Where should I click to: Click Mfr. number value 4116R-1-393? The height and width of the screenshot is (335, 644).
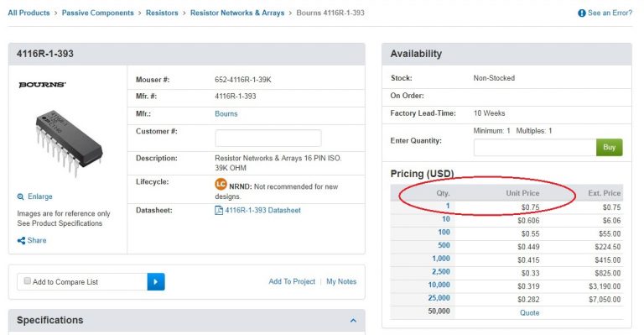(236, 97)
